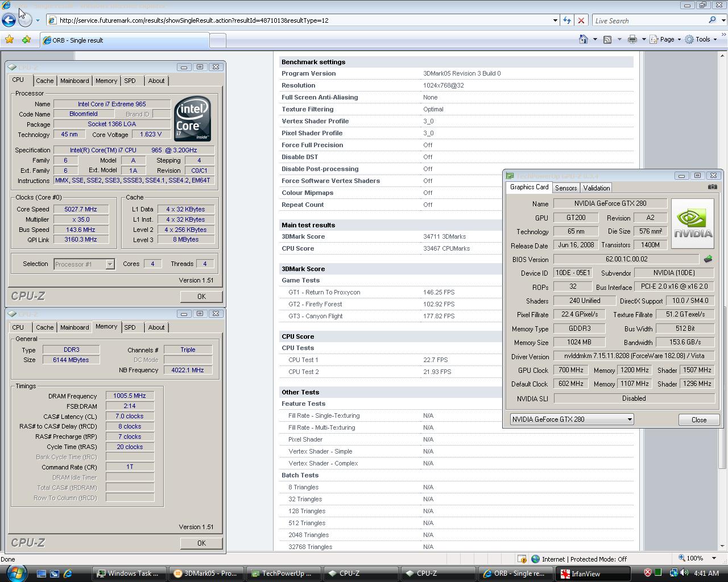Open the Page menu in toolbar
Screen dimensions: 728x582
click(665, 39)
